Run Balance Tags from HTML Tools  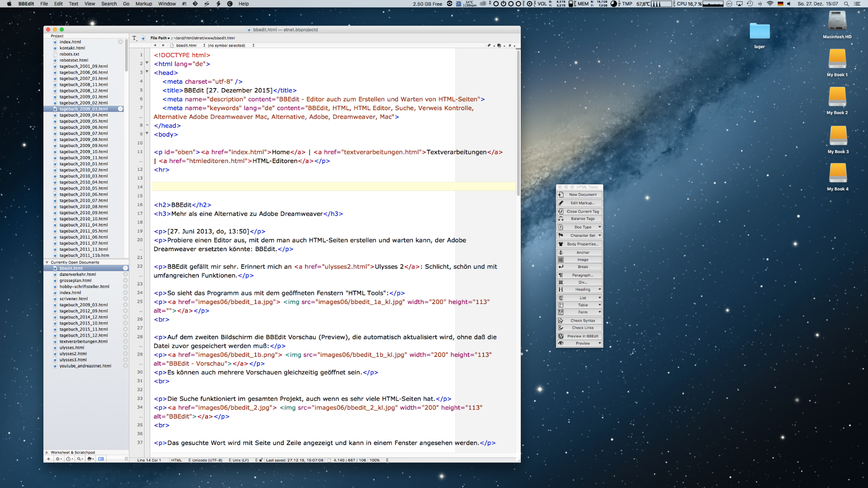579,219
